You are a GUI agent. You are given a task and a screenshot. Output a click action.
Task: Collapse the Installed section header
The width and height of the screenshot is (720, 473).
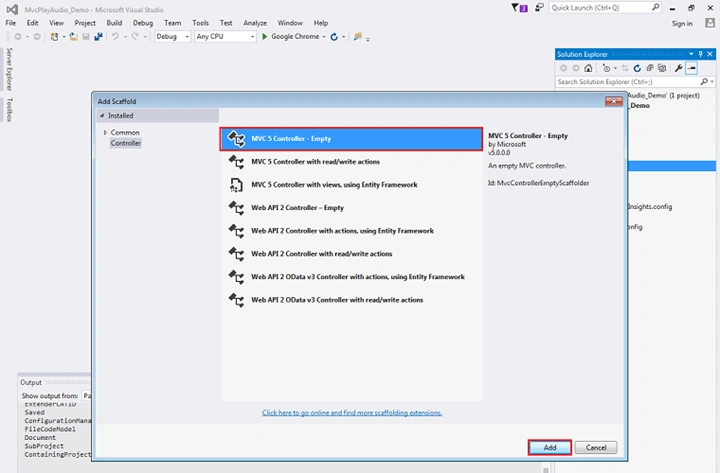point(102,116)
